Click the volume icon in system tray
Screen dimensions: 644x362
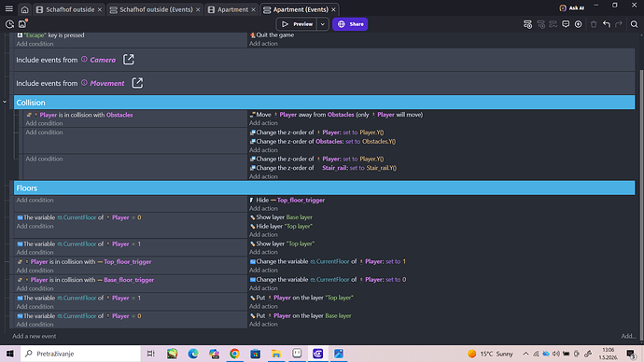click(x=555, y=354)
